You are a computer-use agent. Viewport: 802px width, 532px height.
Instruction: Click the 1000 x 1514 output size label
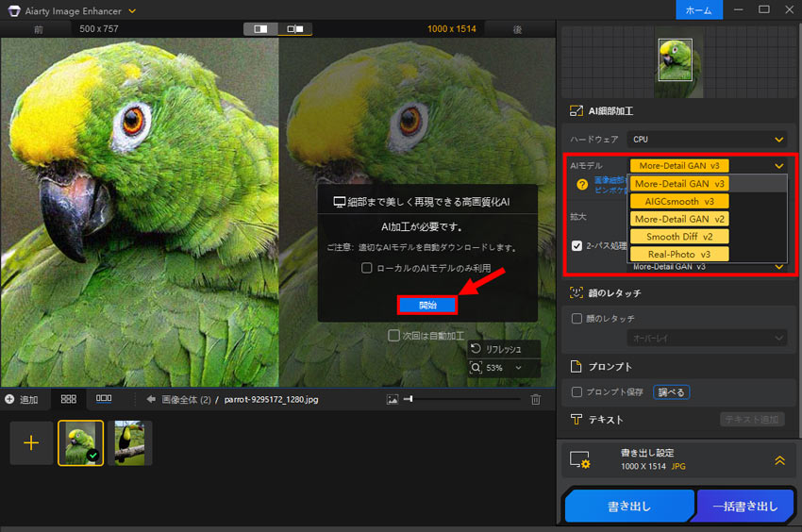[452, 29]
